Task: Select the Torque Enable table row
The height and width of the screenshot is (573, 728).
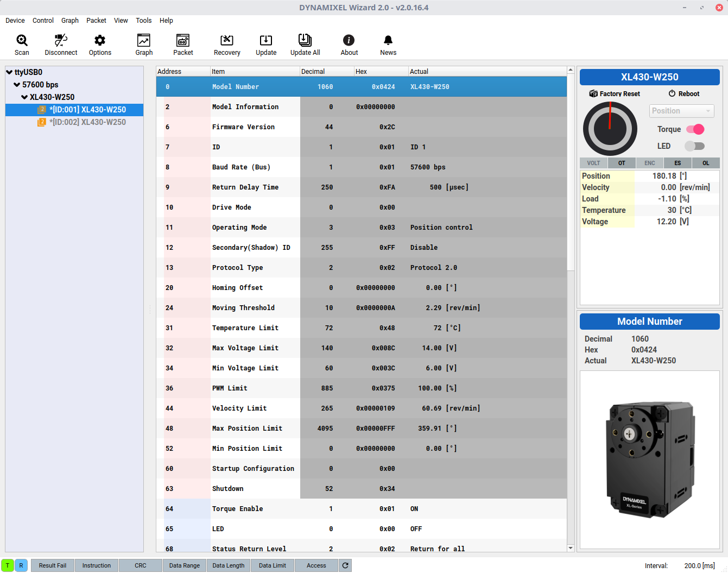Action: point(362,509)
